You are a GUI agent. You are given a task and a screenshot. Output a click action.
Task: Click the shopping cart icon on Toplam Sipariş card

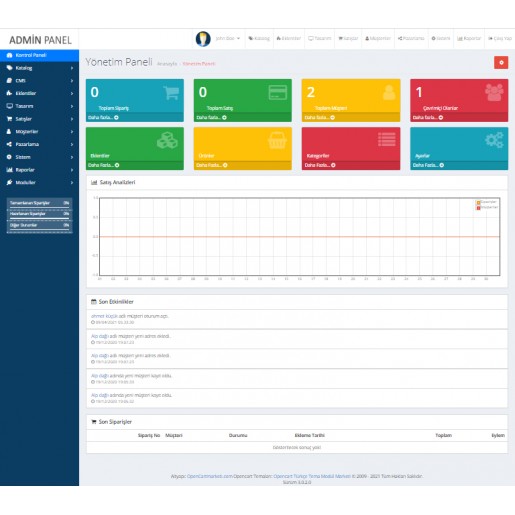[171, 93]
